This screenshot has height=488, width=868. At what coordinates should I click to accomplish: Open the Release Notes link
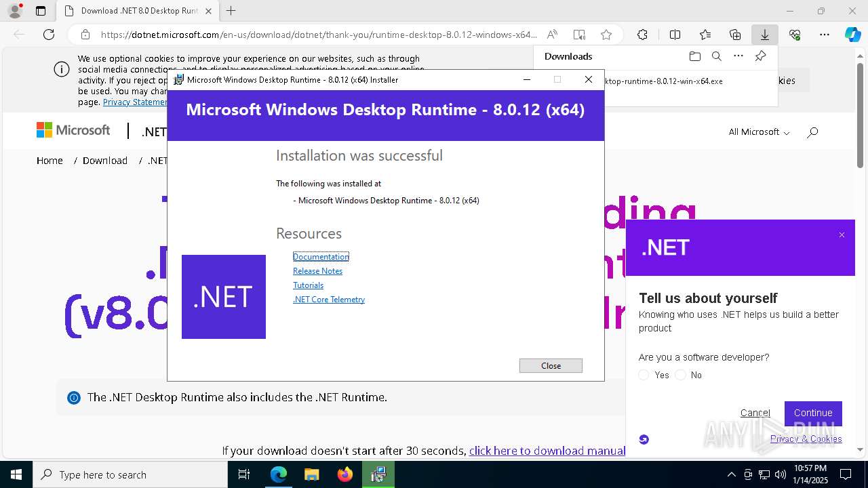[317, 270]
